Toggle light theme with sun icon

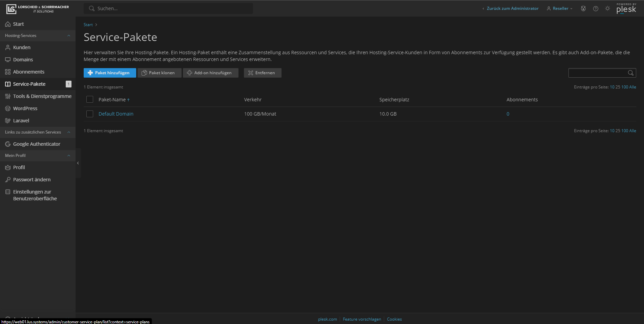tap(607, 8)
